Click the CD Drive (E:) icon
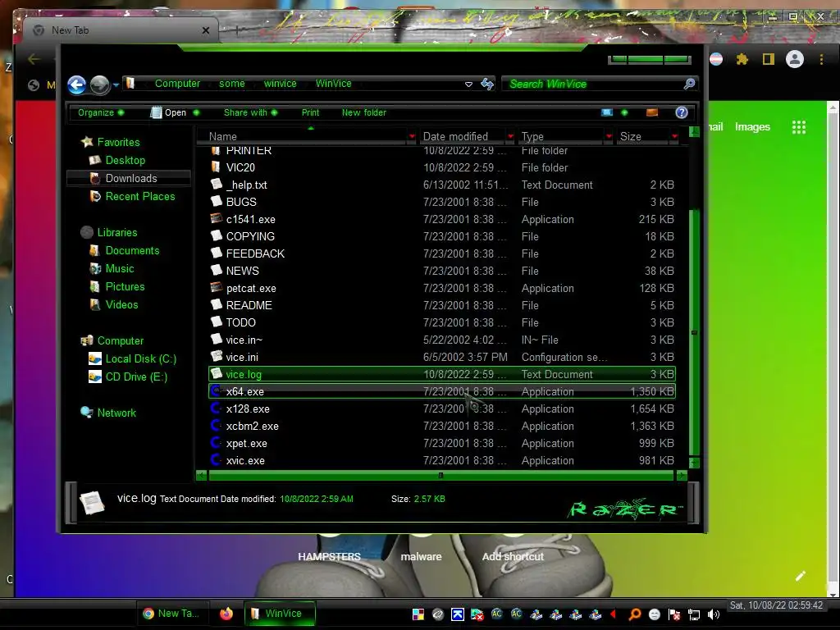The width and height of the screenshot is (840, 630). tap(95, 377)
